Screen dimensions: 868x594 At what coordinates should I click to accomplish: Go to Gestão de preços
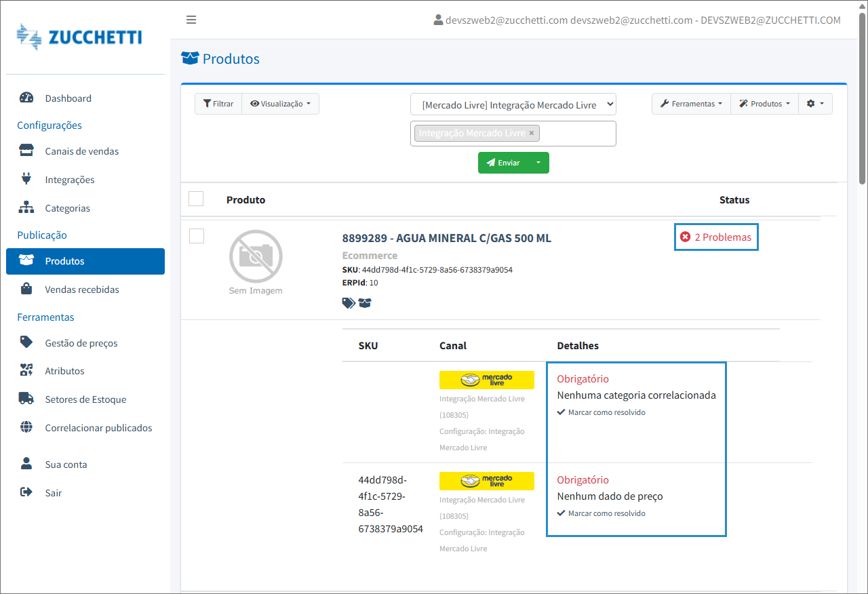pos(81,343)
